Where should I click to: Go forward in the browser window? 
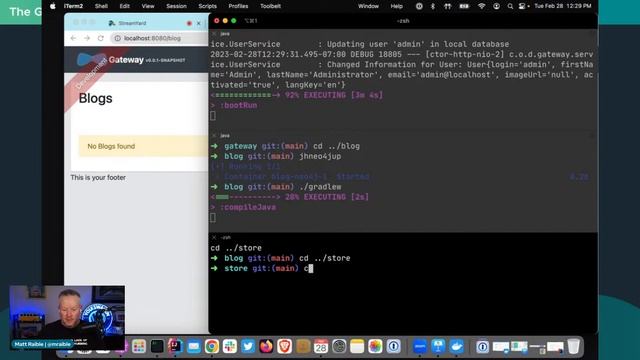87,38
